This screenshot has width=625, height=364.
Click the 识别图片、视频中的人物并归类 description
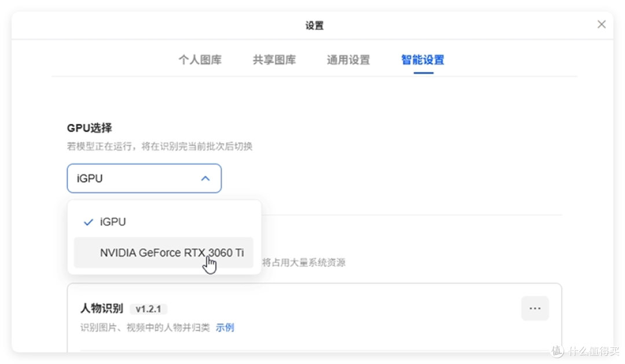point(145,328)
